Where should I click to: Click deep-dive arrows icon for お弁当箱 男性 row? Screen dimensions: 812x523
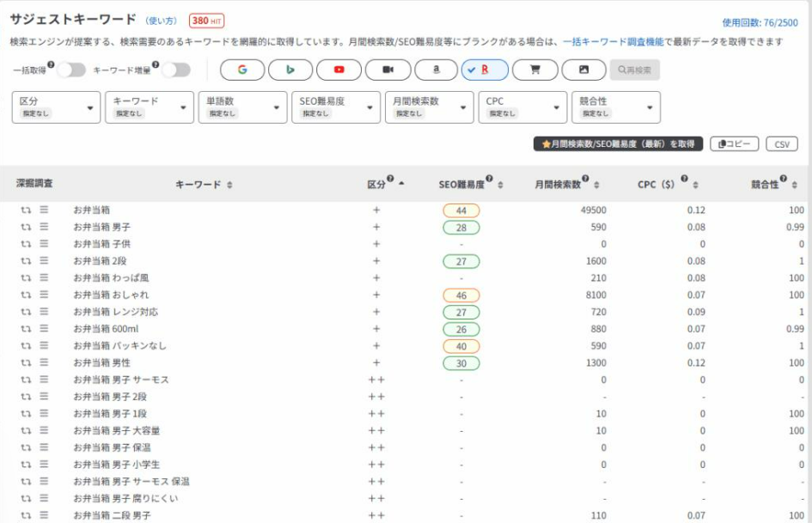point(26,362)
